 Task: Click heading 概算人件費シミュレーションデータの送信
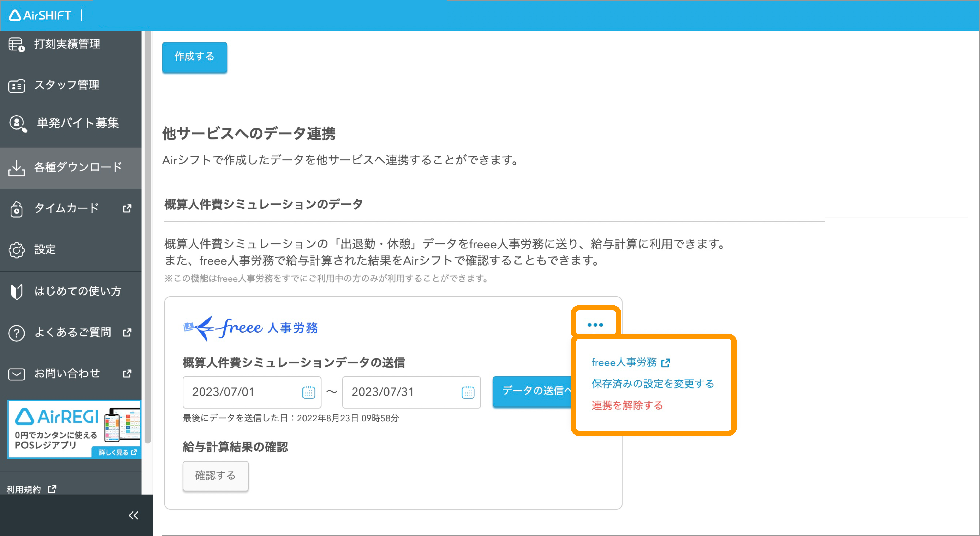coord(294,363)
